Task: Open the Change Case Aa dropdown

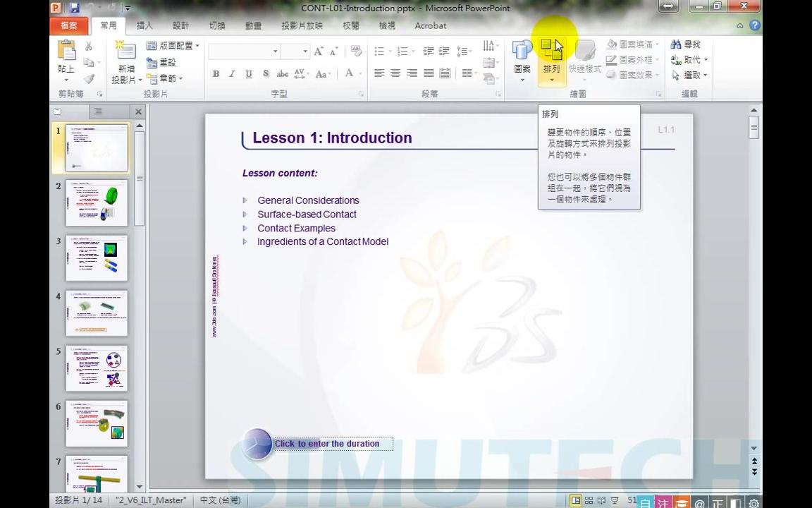Action: [x=323, y=73]
